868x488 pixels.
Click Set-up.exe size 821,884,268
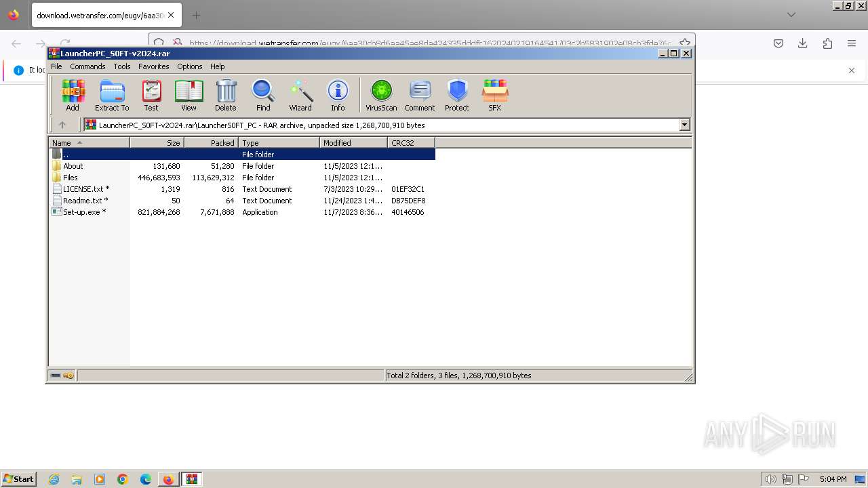pyautogui.click(x=159, y=212)
